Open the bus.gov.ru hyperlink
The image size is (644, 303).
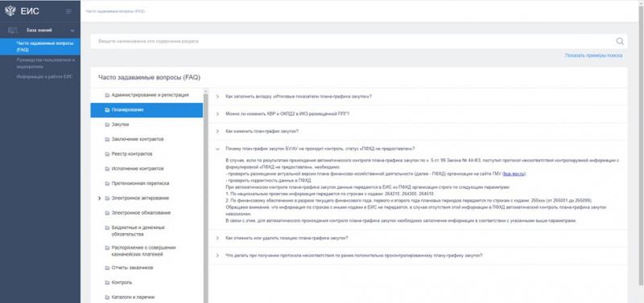[514, 174]
